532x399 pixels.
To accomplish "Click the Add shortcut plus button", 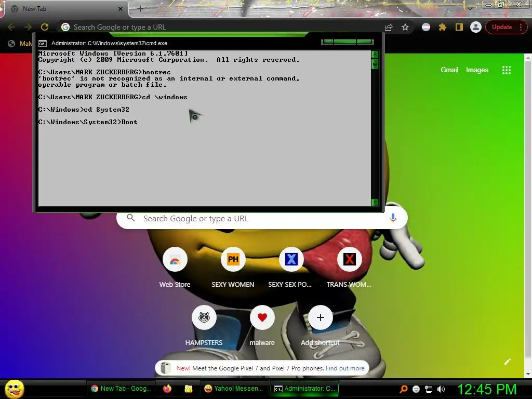I will pos(320,317).
